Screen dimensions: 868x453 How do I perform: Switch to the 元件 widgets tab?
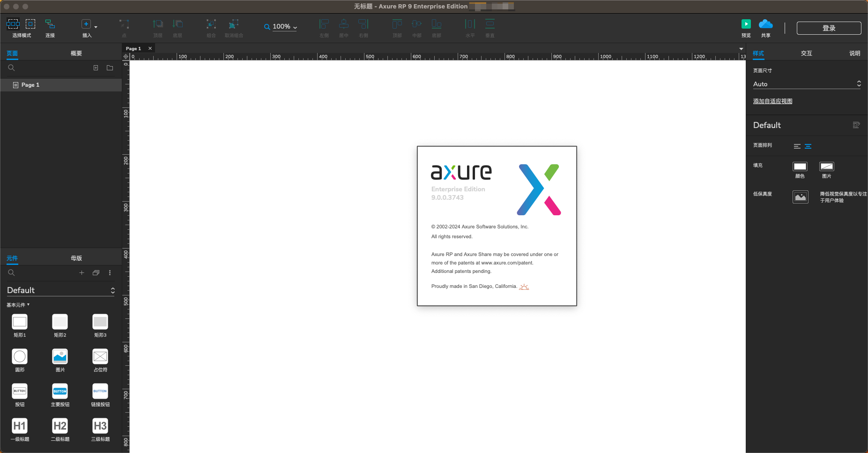[12, 258]
